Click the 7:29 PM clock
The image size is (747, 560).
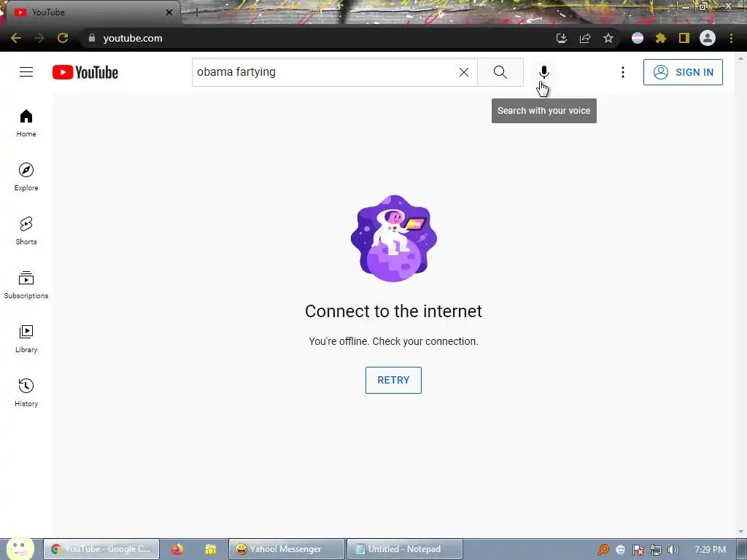click(710, 550)
